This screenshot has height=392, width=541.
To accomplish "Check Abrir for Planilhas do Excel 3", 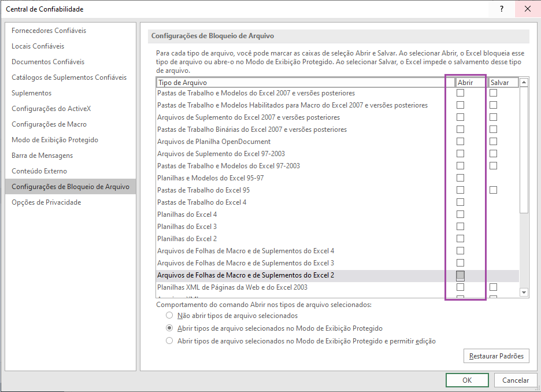I will (x=460, y=227).
